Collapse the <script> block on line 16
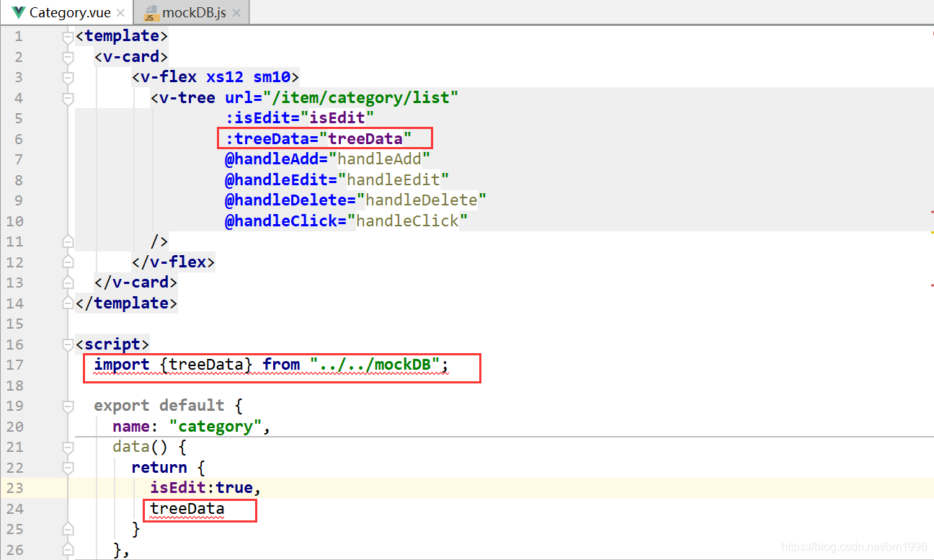 click(68, 344)
